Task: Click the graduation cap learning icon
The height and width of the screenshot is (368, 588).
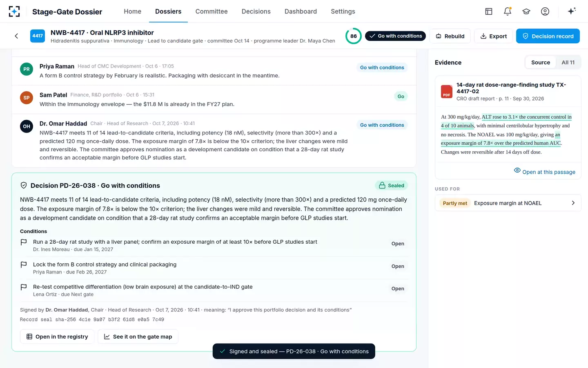Action: tap(526, 11)
